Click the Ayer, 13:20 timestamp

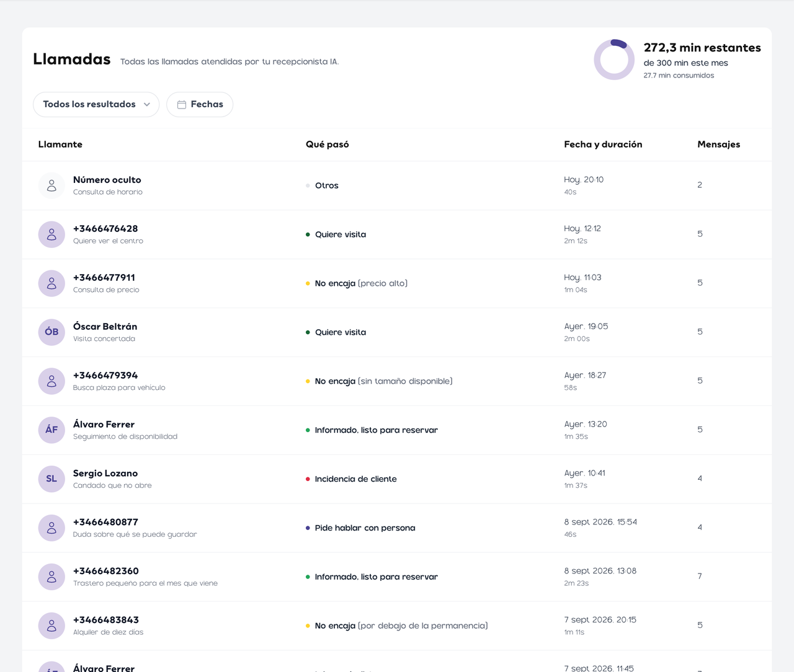click(586, 425)
